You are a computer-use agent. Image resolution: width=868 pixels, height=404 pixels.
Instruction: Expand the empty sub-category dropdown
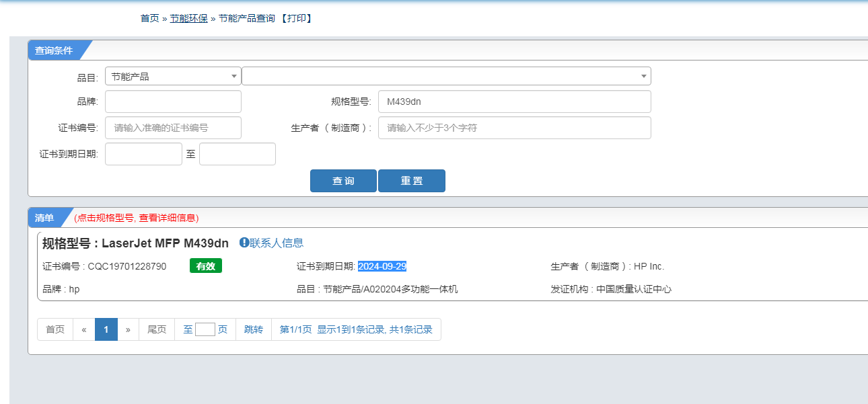(446, 76)
